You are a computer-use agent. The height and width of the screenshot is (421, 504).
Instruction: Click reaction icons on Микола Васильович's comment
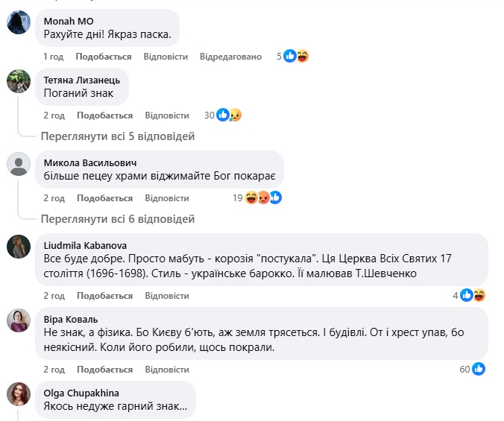(x=262, y=197)
